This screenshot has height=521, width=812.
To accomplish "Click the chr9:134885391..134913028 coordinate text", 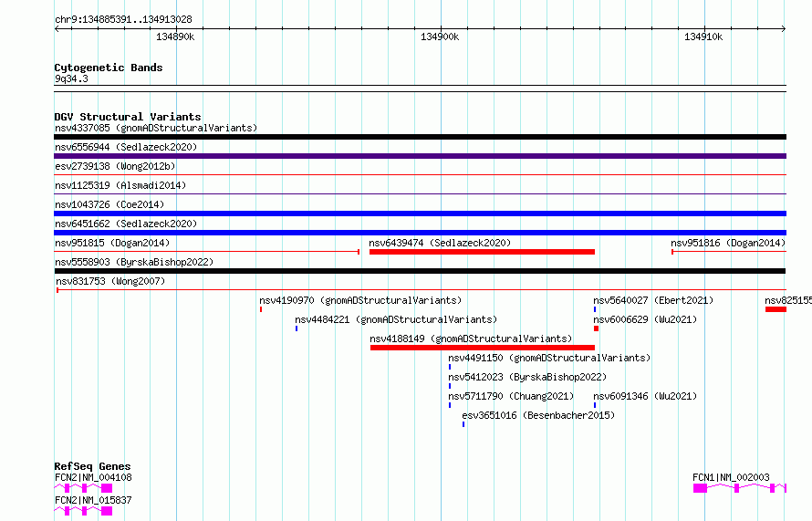I will coord(123,20).
